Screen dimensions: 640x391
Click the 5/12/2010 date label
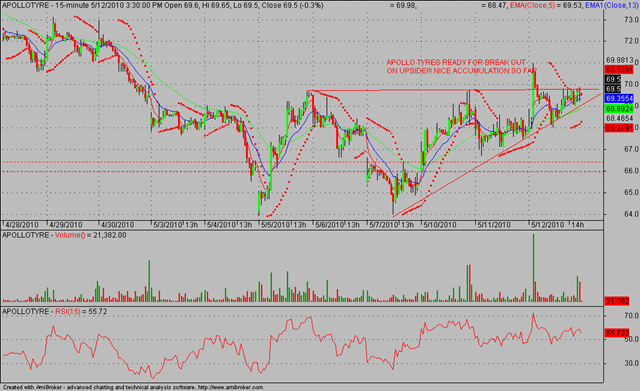click(547, 225)
